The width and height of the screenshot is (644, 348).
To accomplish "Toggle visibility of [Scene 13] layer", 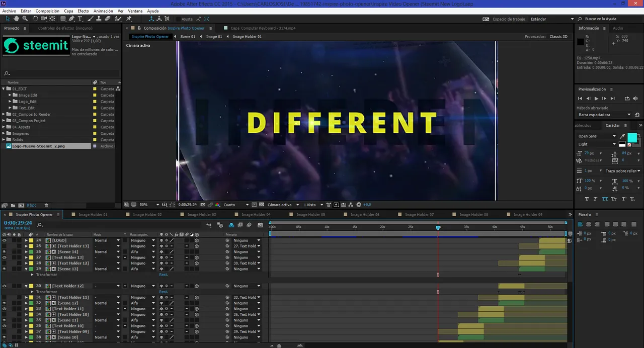I will 4,269.
